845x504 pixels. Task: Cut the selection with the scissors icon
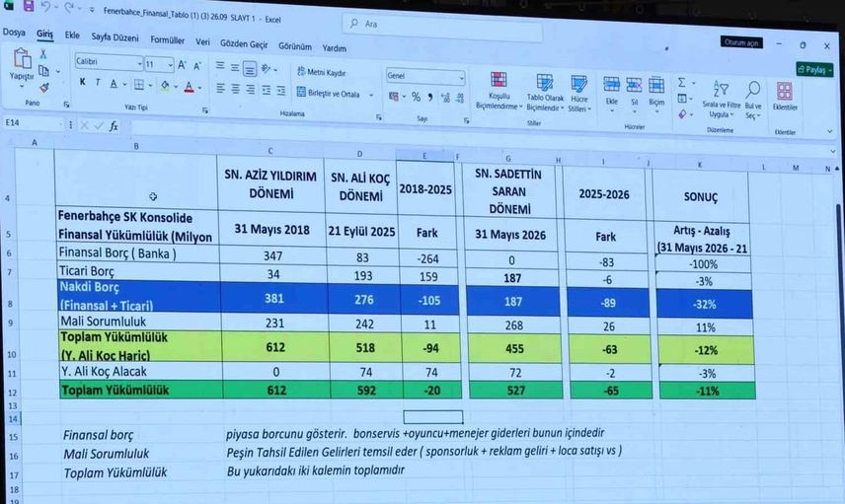pyautogui.click(x=43, y=54)
